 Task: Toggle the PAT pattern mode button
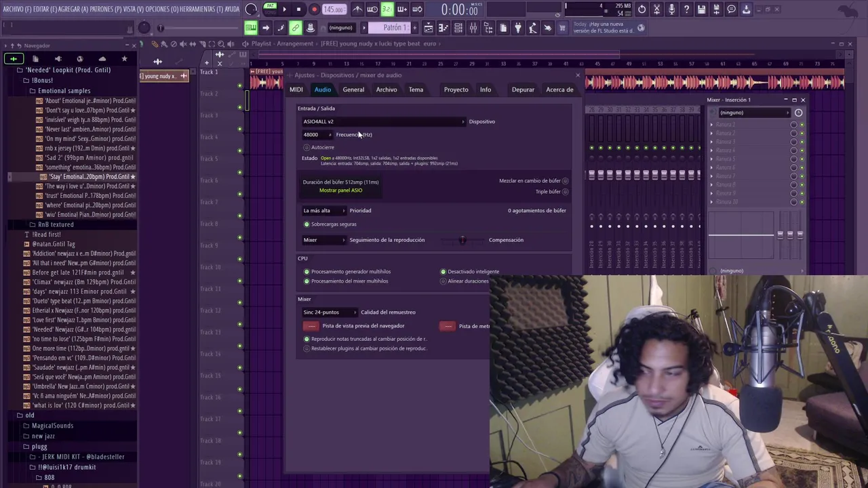(x=270, y=5)
